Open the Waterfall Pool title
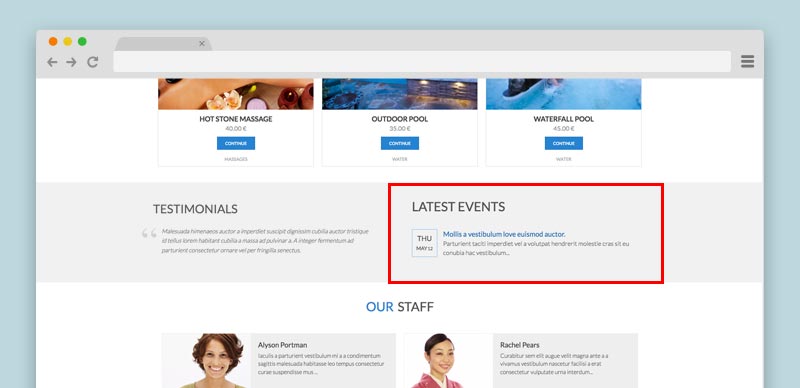The width and height of the screenshot is (800, 388). [563, 119]
